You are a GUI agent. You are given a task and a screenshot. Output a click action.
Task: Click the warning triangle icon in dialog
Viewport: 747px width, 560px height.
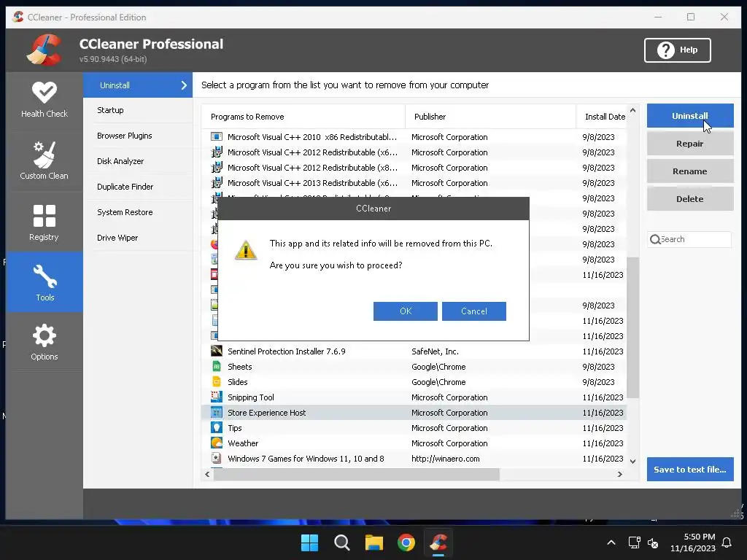point(246,250)
